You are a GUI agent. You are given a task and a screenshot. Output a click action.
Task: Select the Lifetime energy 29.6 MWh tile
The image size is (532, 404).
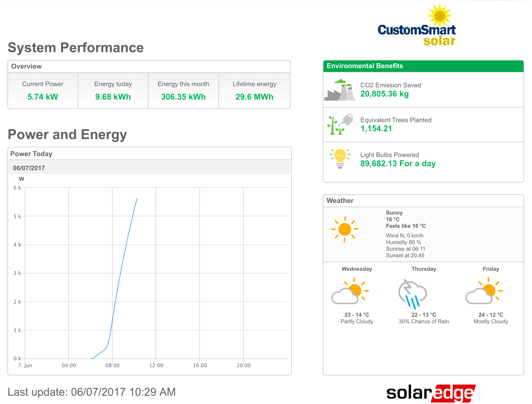click(254, 91)
